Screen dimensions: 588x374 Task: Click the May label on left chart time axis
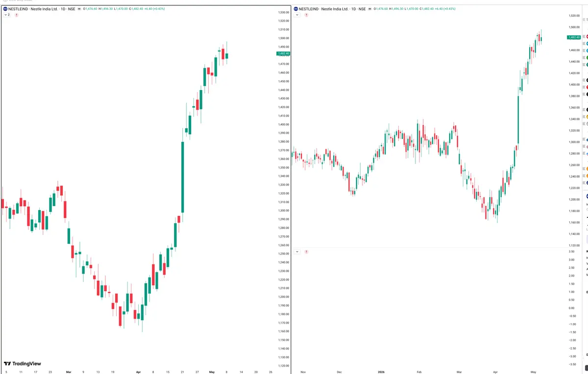[212, 372]
